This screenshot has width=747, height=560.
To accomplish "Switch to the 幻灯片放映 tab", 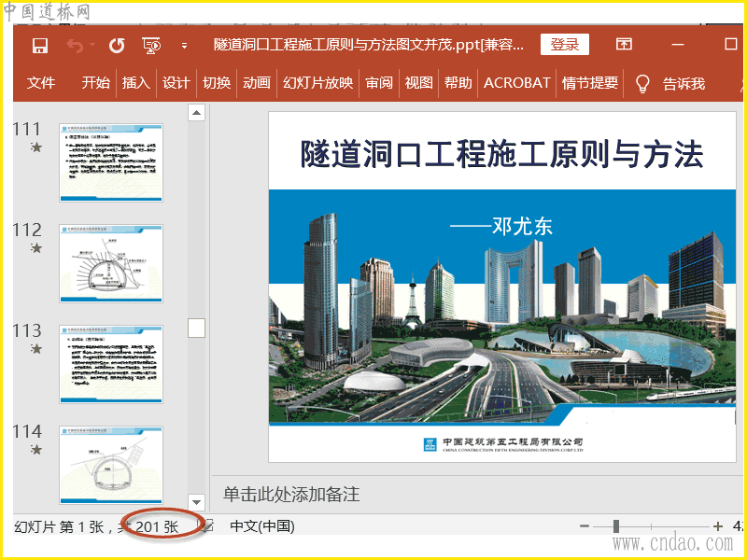I will coord(318,83).
